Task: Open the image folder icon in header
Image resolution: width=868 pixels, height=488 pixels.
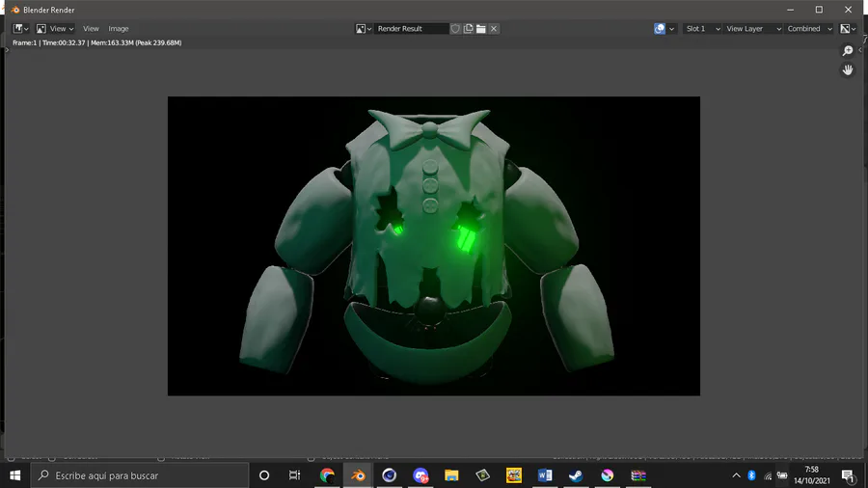Action: tap(481, 29)
